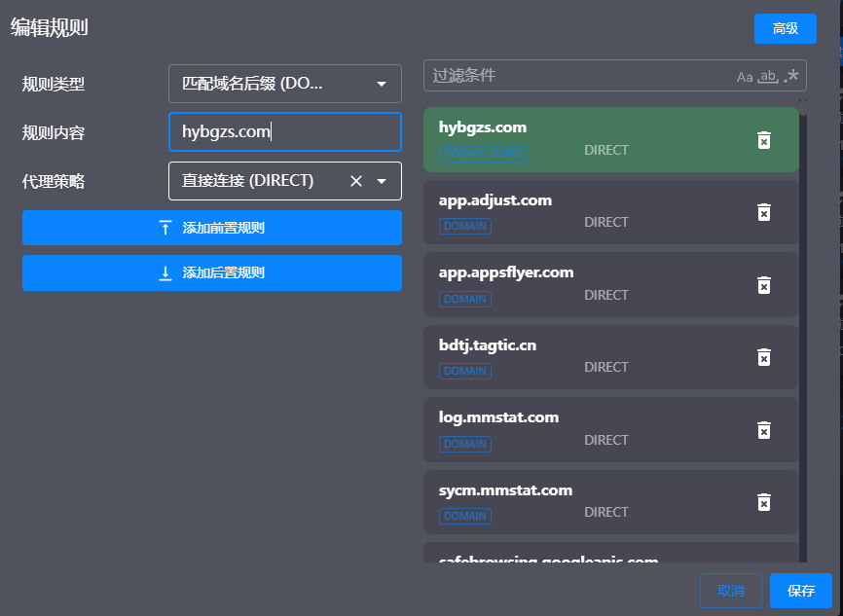Click the 编辑规则 dialog title
Viewport: 843px width, 616px height.
tap(49, 27)
